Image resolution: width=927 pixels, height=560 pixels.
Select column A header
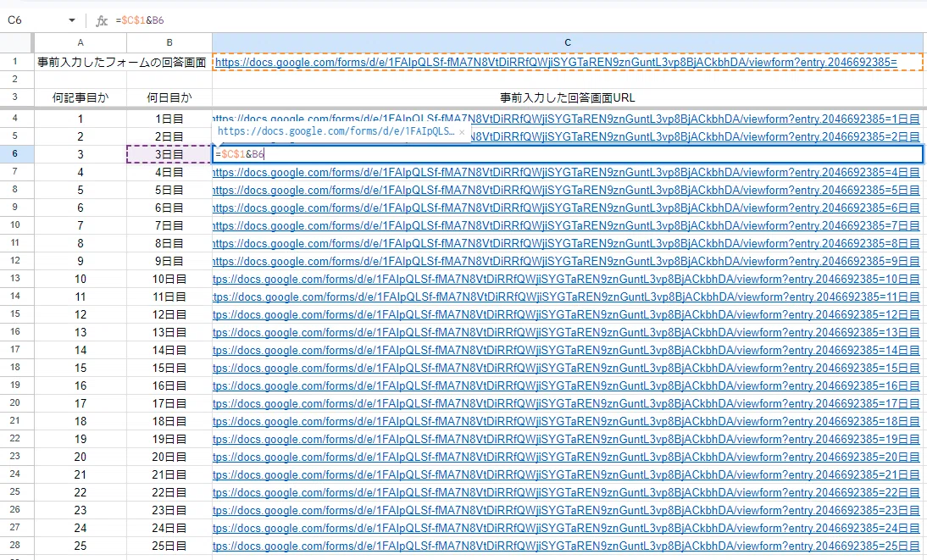tap(80, 42)
